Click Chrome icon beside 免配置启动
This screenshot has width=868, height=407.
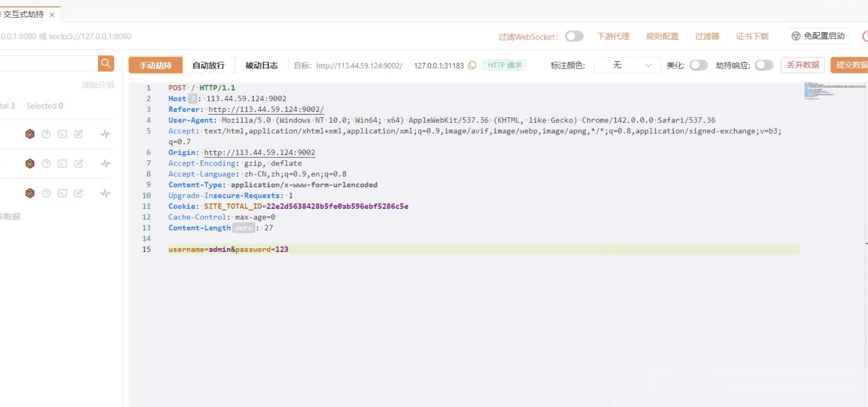click(796, 36)
